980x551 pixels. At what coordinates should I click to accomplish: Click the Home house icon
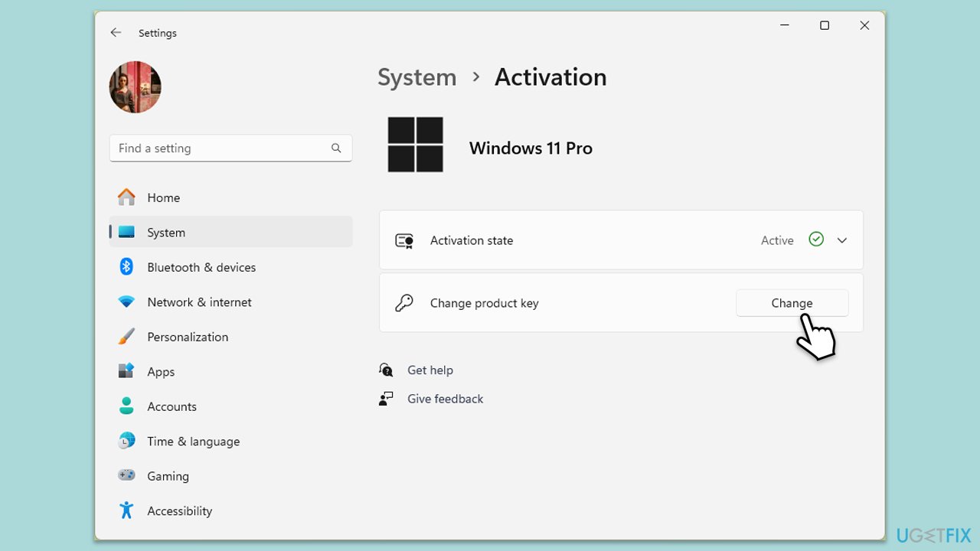point(126,197)
